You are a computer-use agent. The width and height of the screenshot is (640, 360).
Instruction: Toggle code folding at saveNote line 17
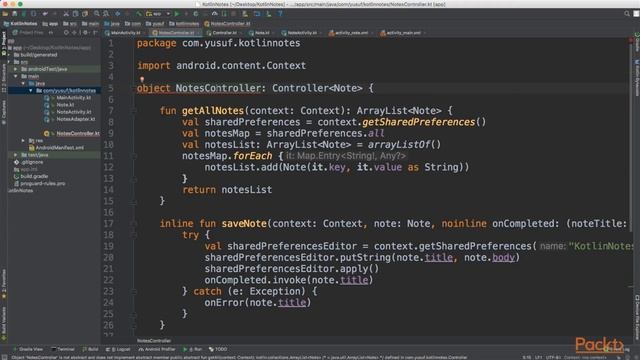point(133,223)
